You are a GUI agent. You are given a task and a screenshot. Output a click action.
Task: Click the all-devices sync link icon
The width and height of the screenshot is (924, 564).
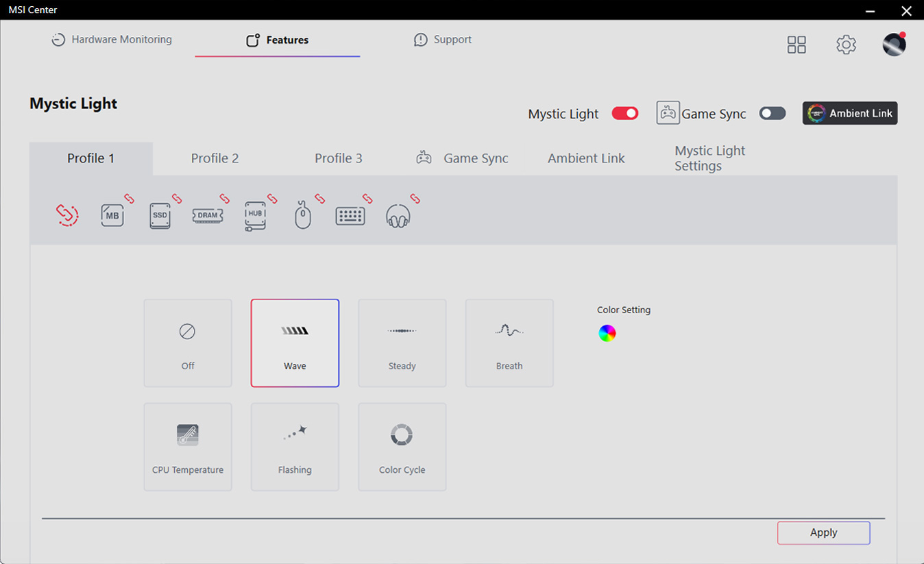[x=67, y=214]
